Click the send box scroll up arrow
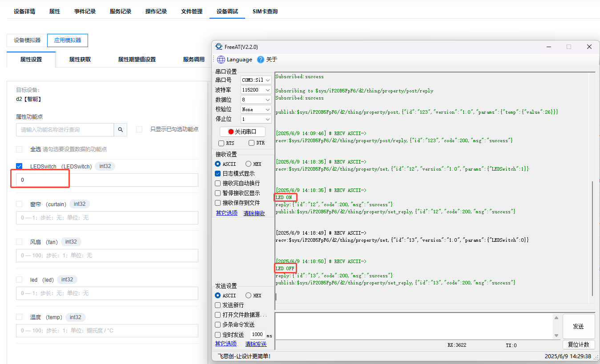 pos(556,318)
